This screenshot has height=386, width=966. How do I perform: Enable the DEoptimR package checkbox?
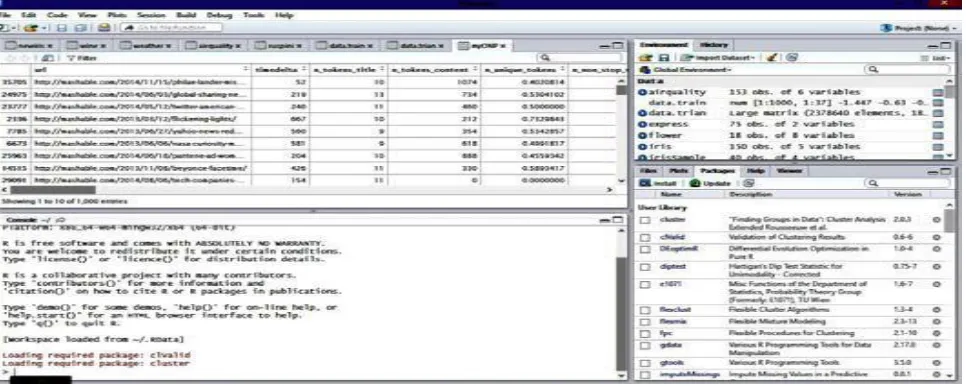tap(645, 249)
